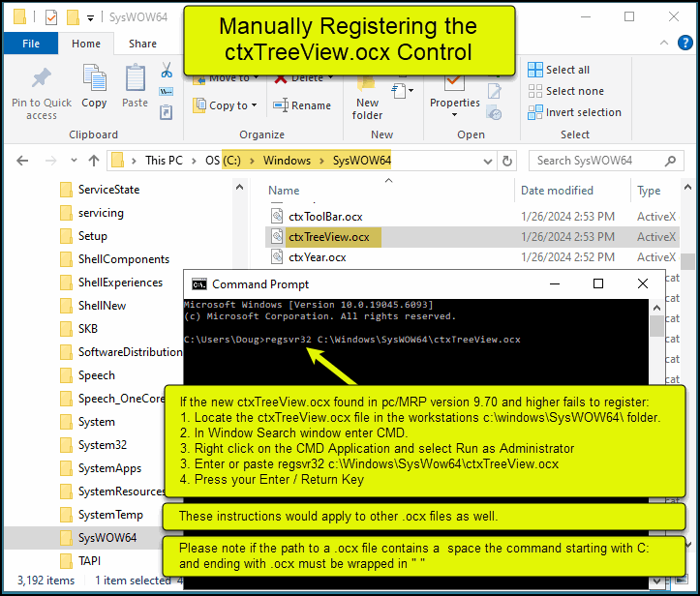Sort by Date modified column
The height and width of the screenshot is (596, 700).
(x=557, y=191)
